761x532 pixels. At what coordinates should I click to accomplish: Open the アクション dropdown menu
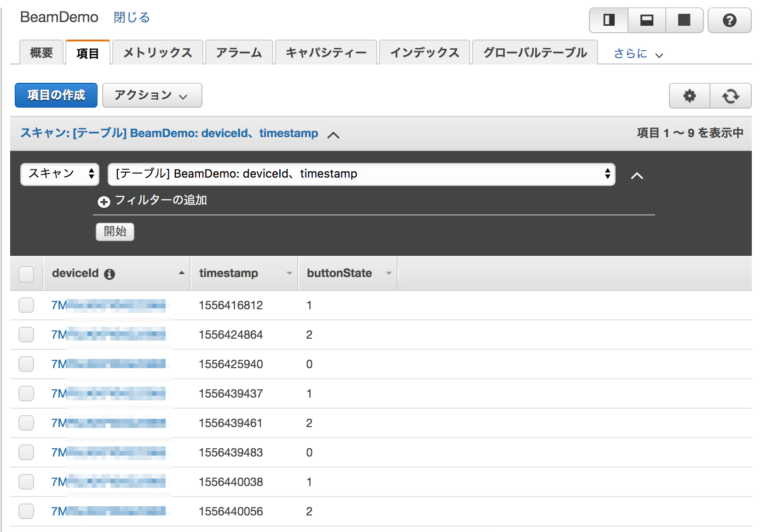pyautogui.click(x=152, y=95)
